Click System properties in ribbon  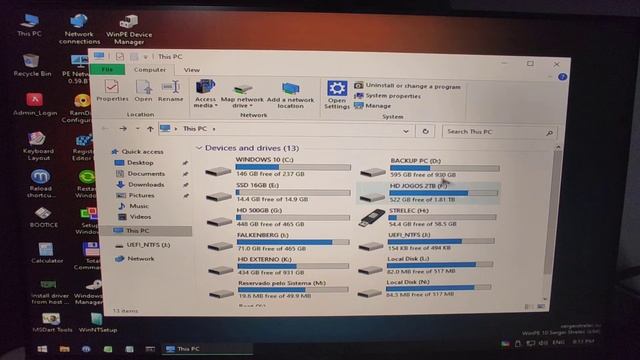(x=387, y=96)
